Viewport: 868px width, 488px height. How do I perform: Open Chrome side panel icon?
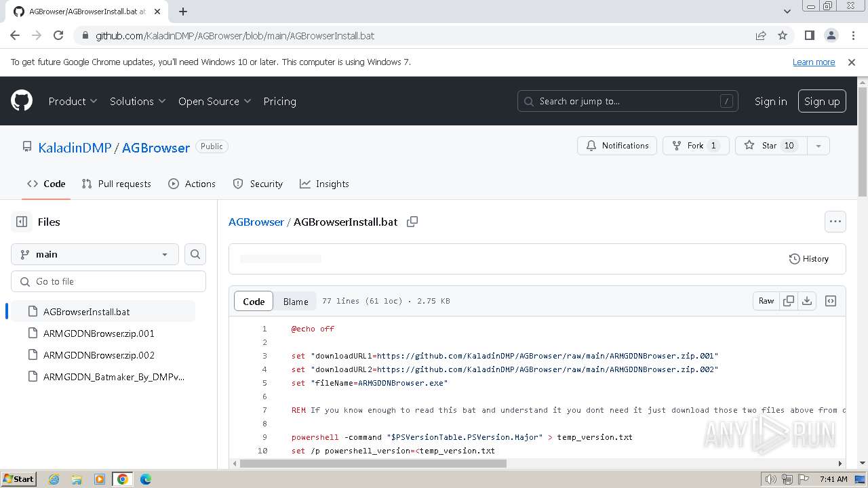(x=809, y=35)
